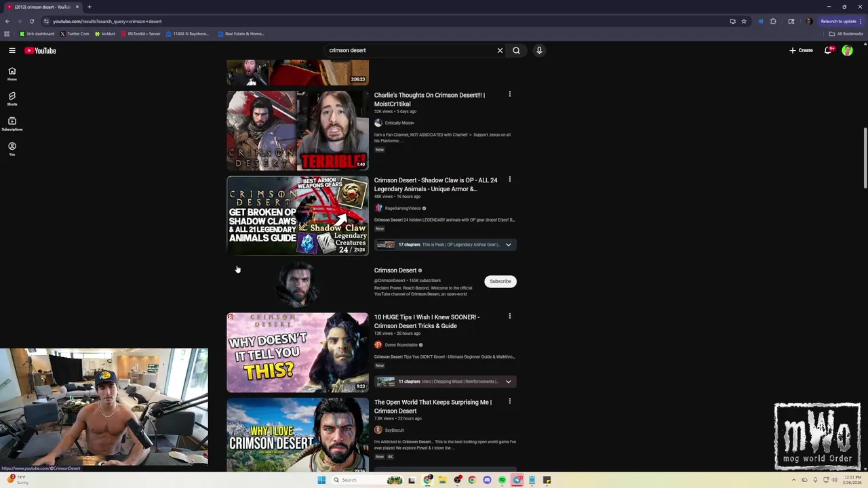Start voice search with the microphone
The image size is (868, 488).
539,50
